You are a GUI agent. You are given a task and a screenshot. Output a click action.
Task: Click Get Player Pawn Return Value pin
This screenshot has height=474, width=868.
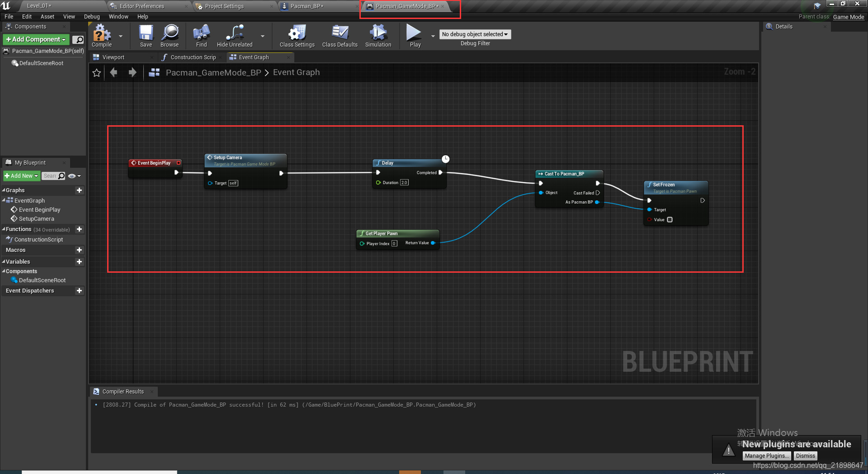coord(433,243)
